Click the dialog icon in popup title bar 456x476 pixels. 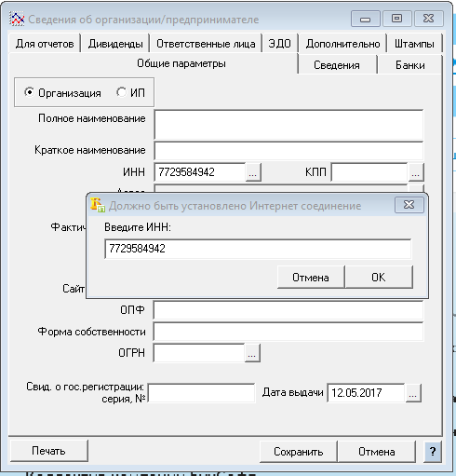tap(98, 205)
